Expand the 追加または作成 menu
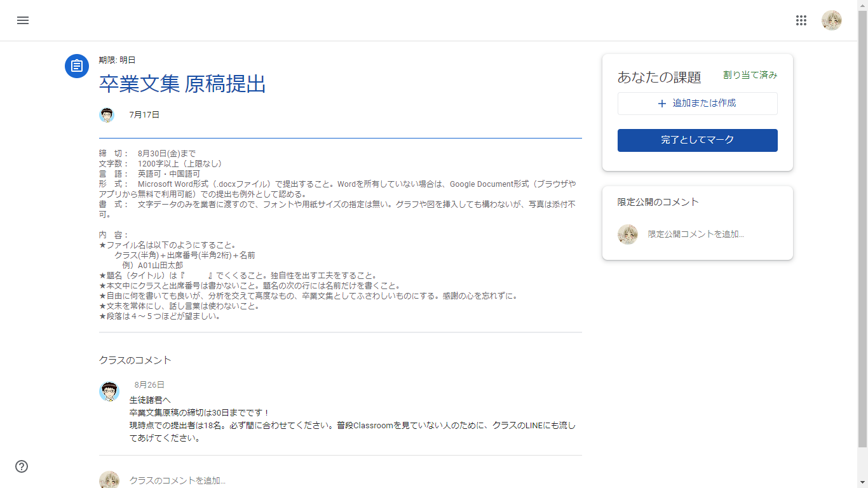 pyautogui.click(x=697, y=104)
